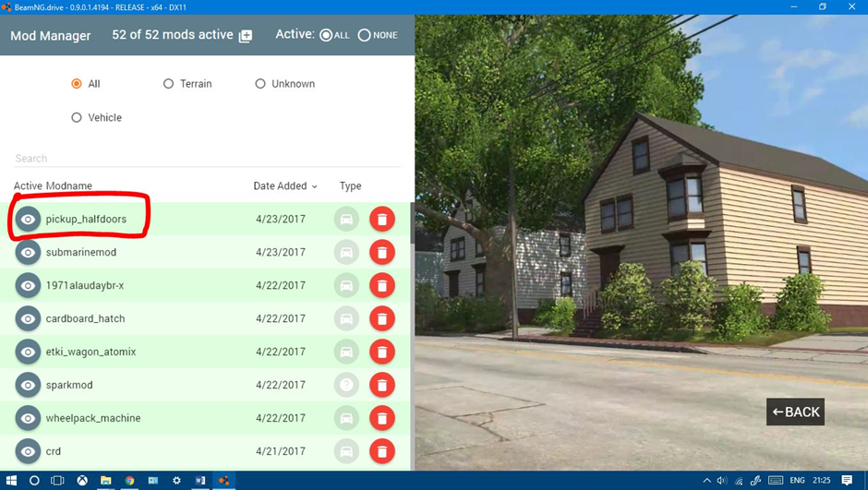
Task: Sort by Active Modname column header
Action: click(53, 185)
